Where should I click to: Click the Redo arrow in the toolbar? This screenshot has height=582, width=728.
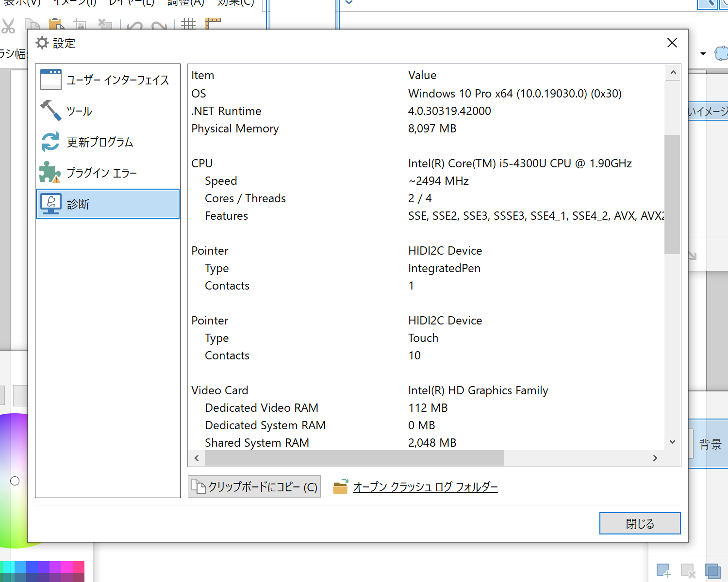point(159,26)
